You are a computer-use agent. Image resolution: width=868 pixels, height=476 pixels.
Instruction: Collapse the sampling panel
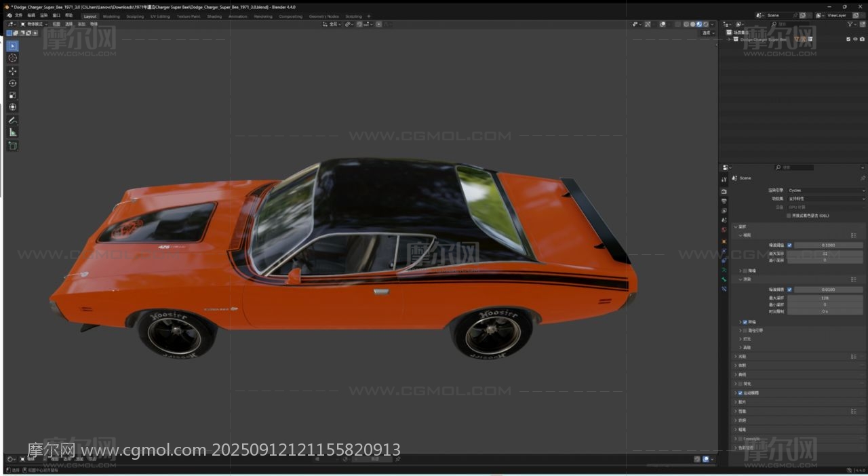[735, 226]
